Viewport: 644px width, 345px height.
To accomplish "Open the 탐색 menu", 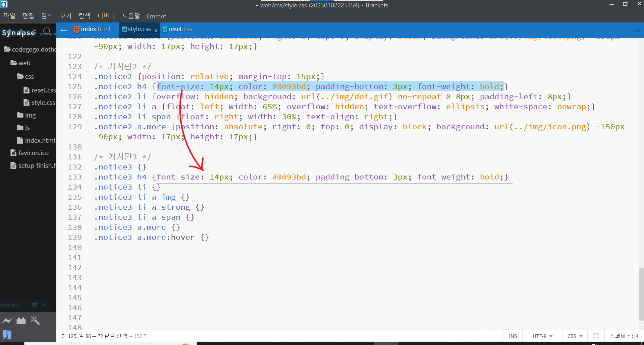I will click(85, 16).
